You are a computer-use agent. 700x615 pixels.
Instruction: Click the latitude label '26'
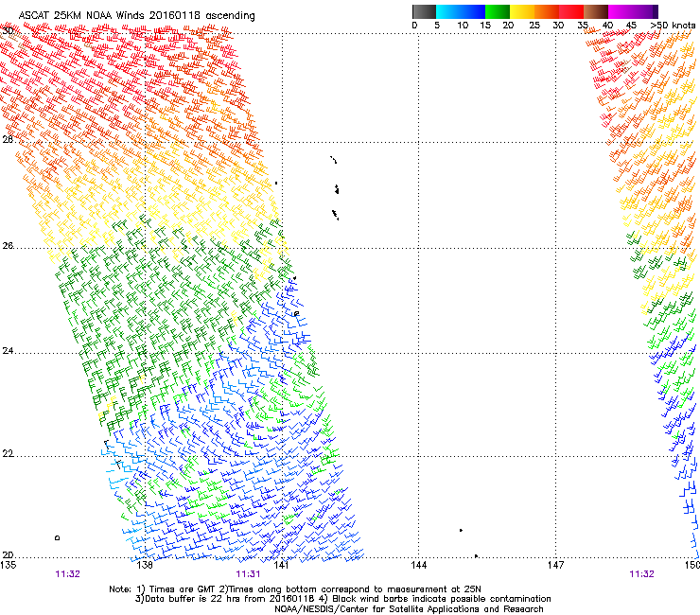pos(8,245)
